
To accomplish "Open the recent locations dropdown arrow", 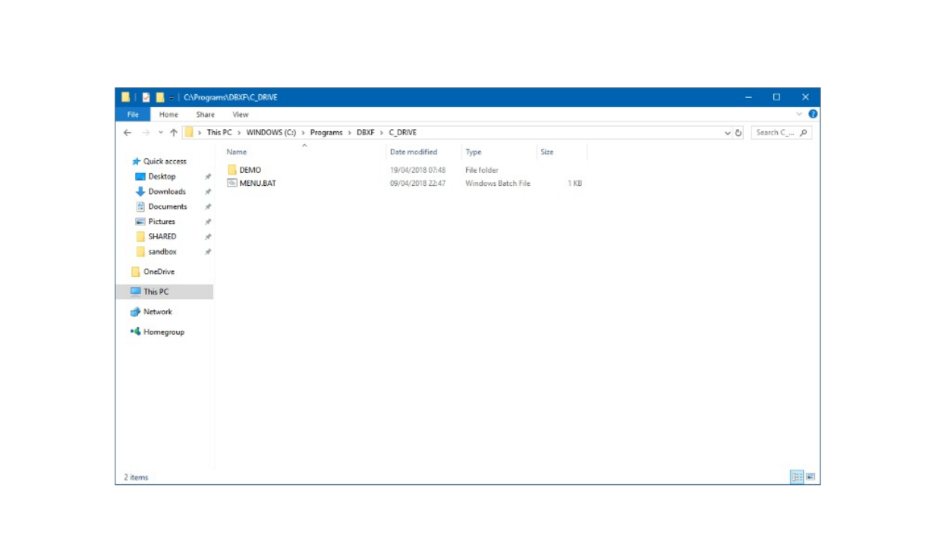I will click(161, 133).
